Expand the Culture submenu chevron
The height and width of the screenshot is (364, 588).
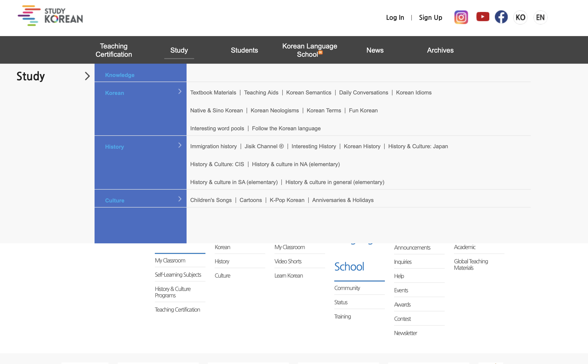click(x=179, y=199)
